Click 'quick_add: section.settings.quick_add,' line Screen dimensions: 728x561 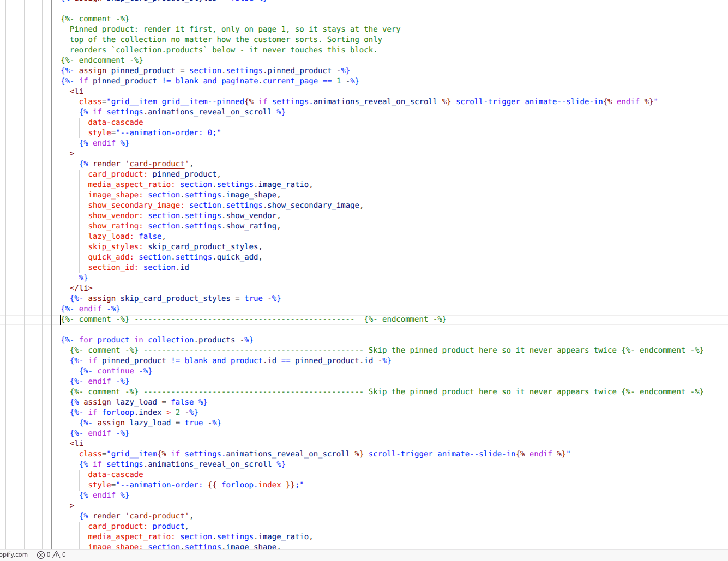pyautogui.click(x=175, y=257)
